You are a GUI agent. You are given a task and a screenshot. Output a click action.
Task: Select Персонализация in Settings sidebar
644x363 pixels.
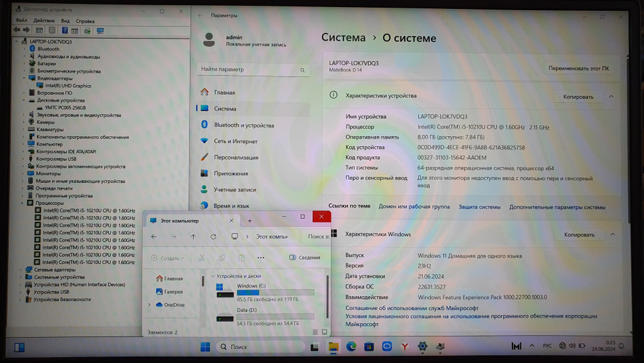click(252, 157)
